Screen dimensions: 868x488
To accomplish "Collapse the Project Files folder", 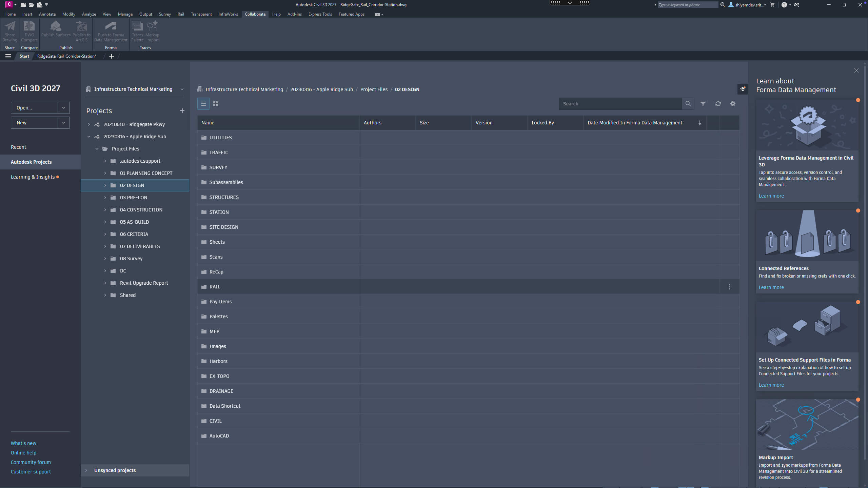I will point(97,149).
